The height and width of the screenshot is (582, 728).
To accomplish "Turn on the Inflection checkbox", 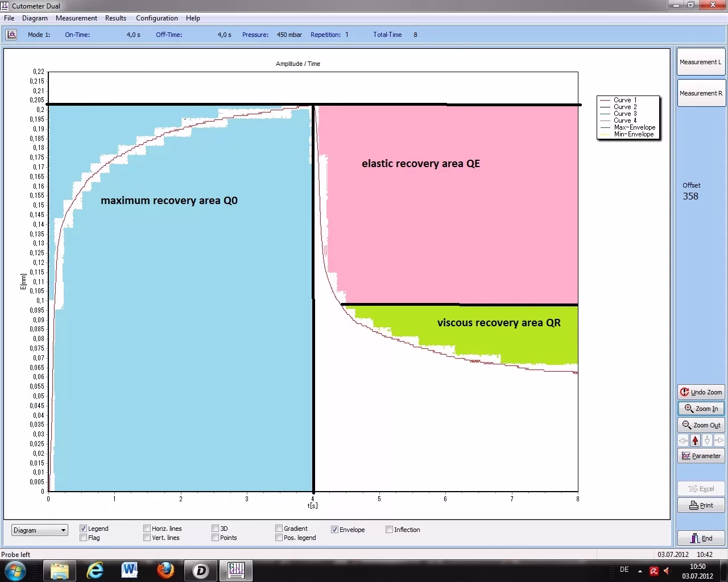I will [390, 530].
